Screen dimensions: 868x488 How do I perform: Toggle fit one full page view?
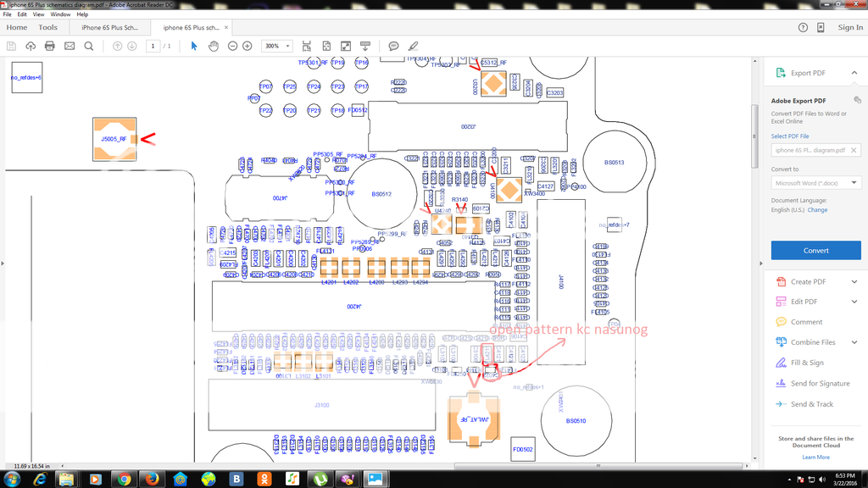[x=325, y=47]
